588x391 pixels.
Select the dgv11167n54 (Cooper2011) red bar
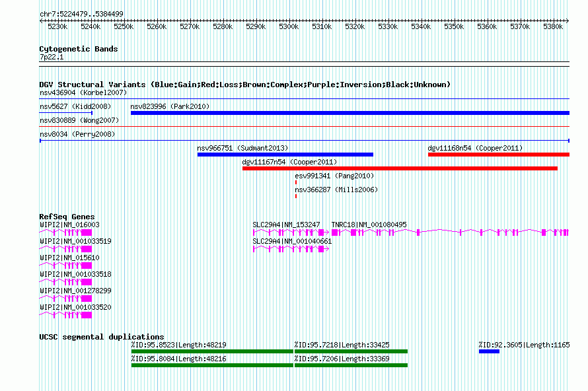pos(400,168)
